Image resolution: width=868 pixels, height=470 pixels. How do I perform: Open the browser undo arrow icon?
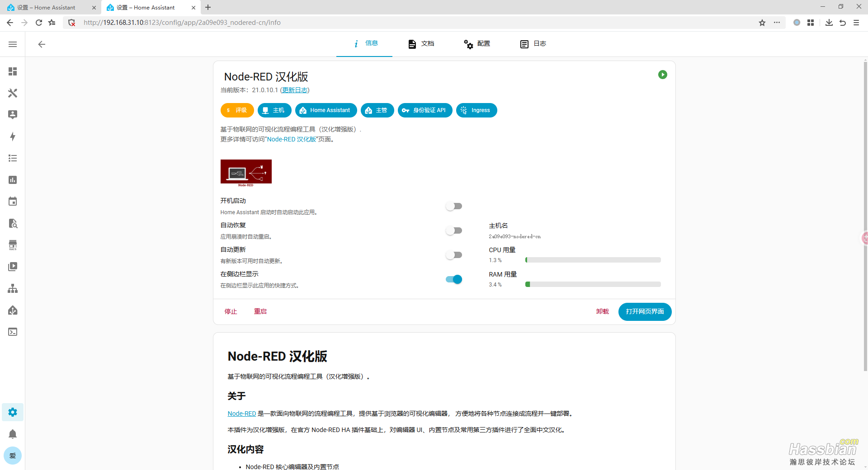843,23
